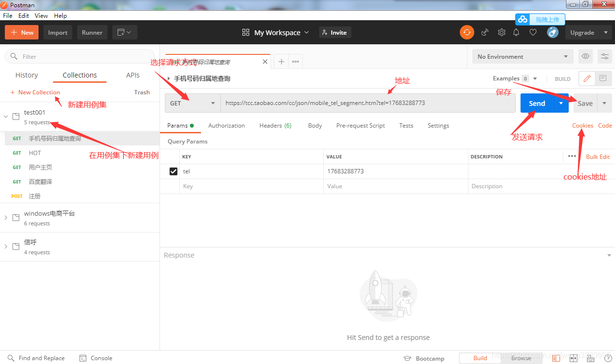Open the View menu
The image size is (615, 364).
[41, 15]
